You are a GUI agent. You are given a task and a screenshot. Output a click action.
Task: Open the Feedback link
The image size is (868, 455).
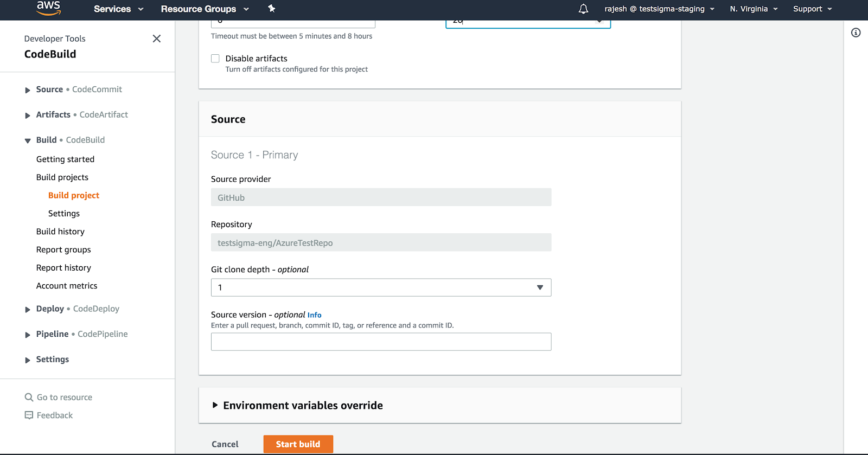coord(49,415)
